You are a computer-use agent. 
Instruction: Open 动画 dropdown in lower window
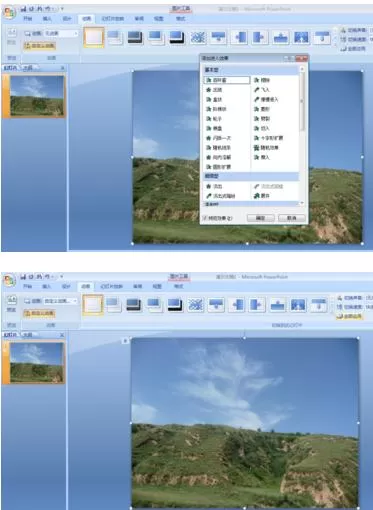click(x=75, y=301)
